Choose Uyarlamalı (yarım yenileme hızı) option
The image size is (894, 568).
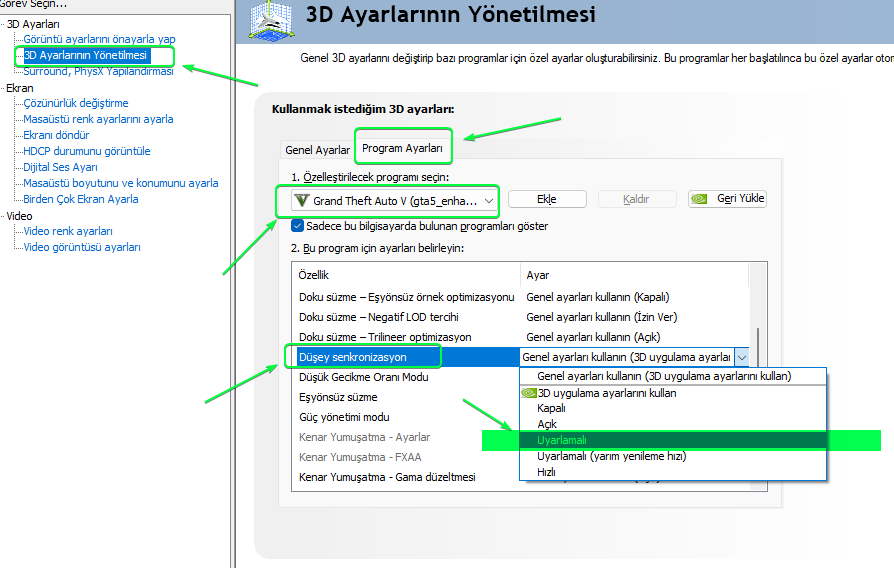click(673, 456)
